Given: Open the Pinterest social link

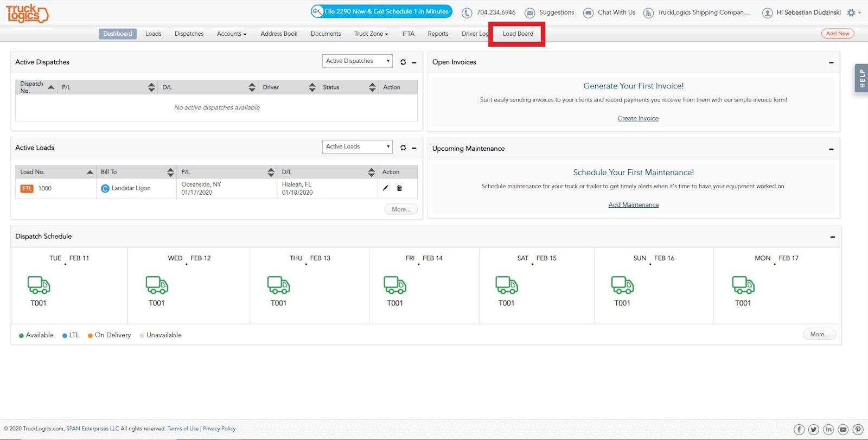Looking at the screenshot, I should coord(858,430).
